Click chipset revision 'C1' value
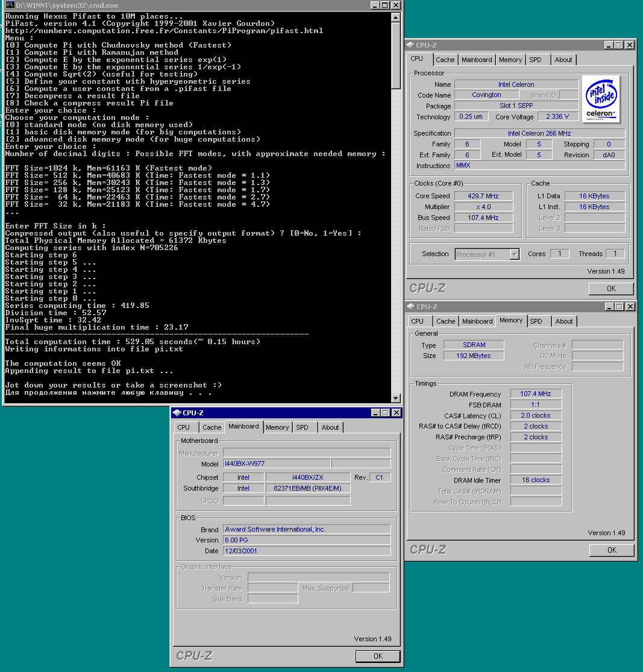Viewport: 643px width, 672px height. [x=380, y=477]
